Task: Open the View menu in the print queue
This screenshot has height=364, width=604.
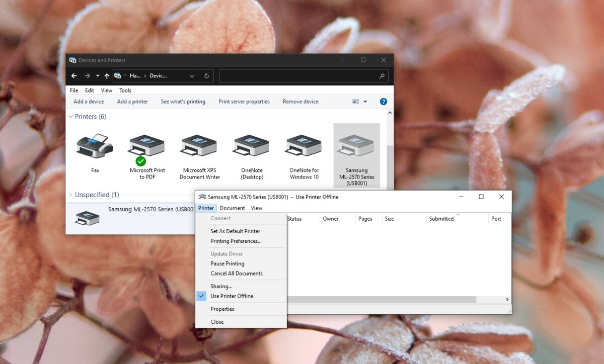Action: 256,208
